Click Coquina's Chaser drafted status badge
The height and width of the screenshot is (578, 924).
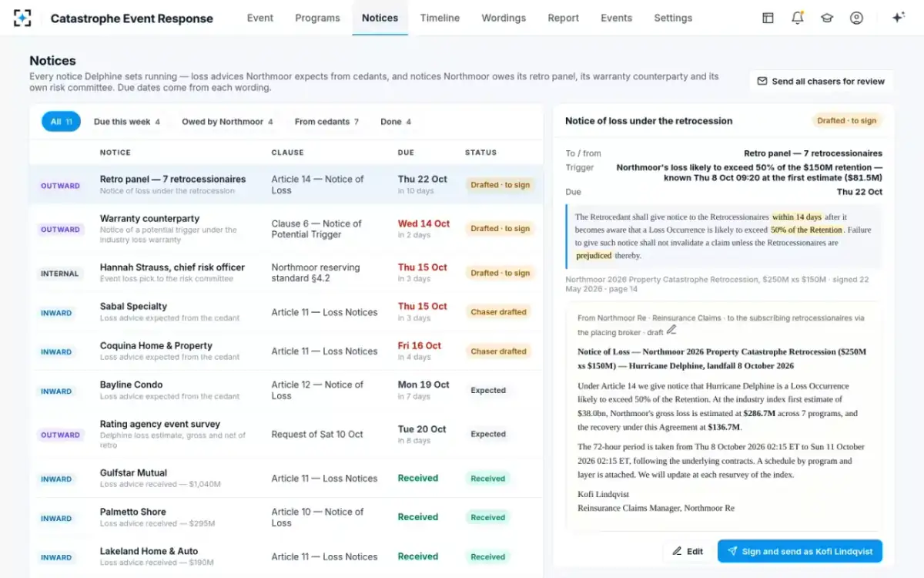pos(498,351)
